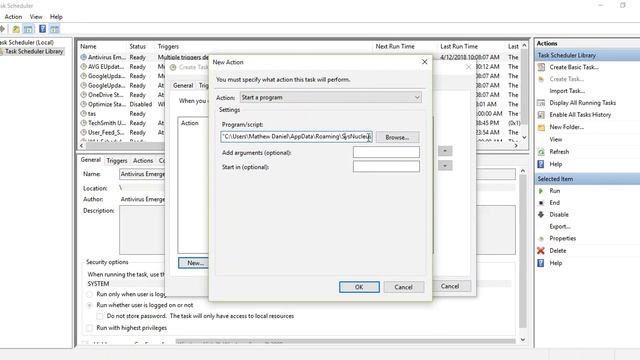Enable Run with highest privileges checkbox
Viewport: 640px width, 360px height.
coord(89,328)
